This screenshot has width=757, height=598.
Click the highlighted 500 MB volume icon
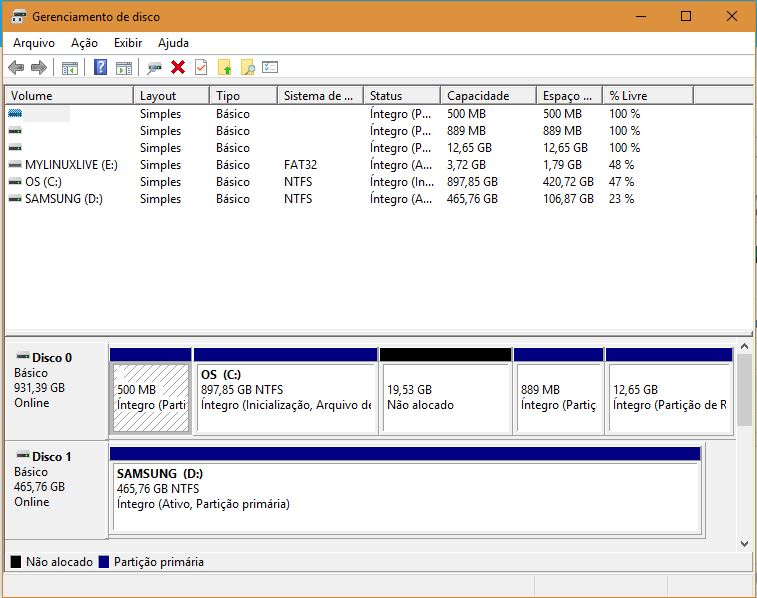[x=15, y=113]
